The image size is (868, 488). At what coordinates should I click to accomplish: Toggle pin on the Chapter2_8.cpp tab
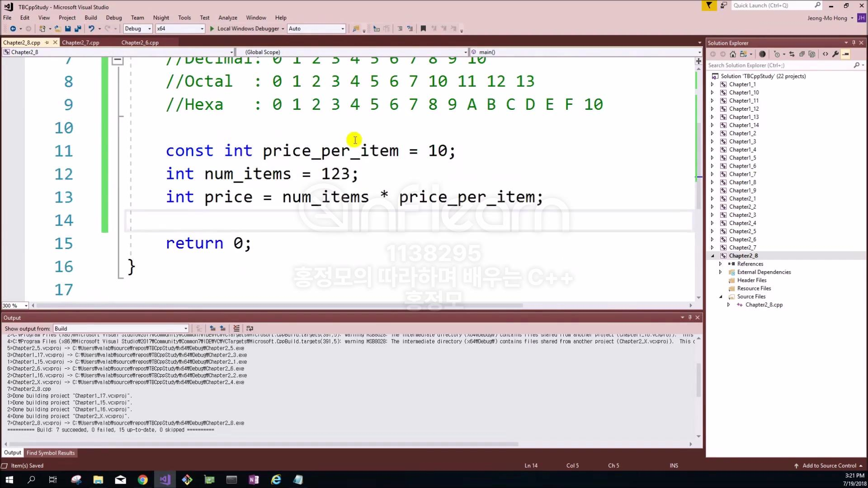pyautogui.click(x=47, y=42)
